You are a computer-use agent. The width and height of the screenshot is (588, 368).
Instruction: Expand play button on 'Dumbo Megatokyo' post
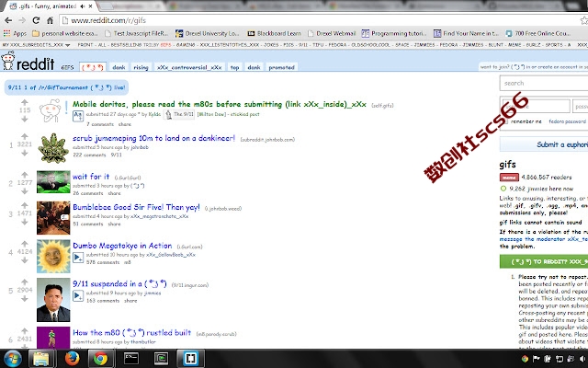click(78, 258)
